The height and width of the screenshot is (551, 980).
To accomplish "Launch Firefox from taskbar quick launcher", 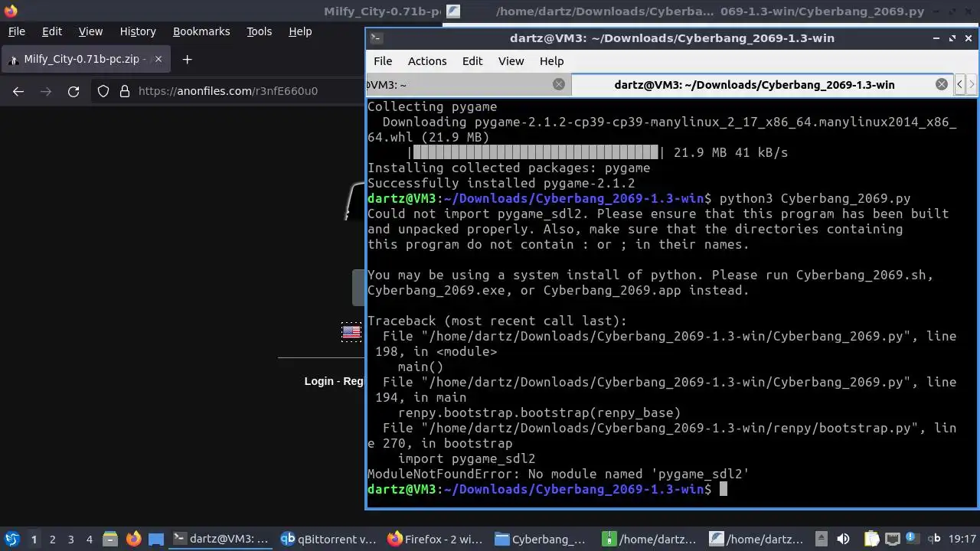I will click(133, 539).
